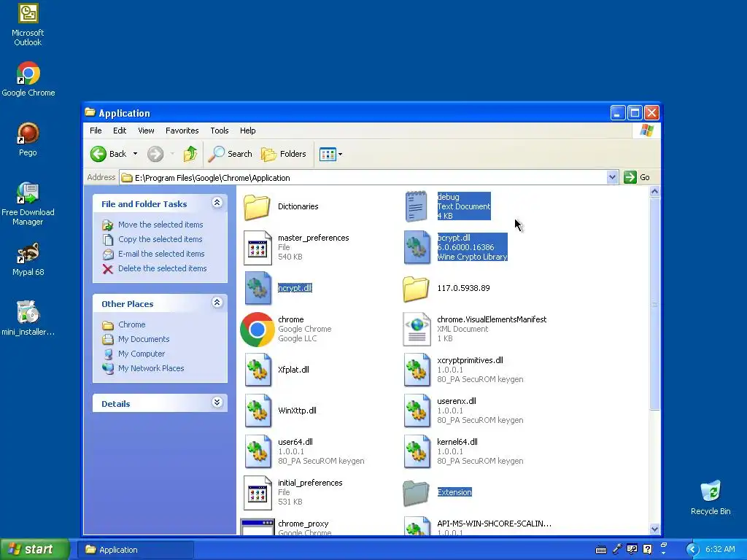Open the Back history dropdown arrow
Image resolution: width=747 pixels, height=560 pixels.
point(135,154)
